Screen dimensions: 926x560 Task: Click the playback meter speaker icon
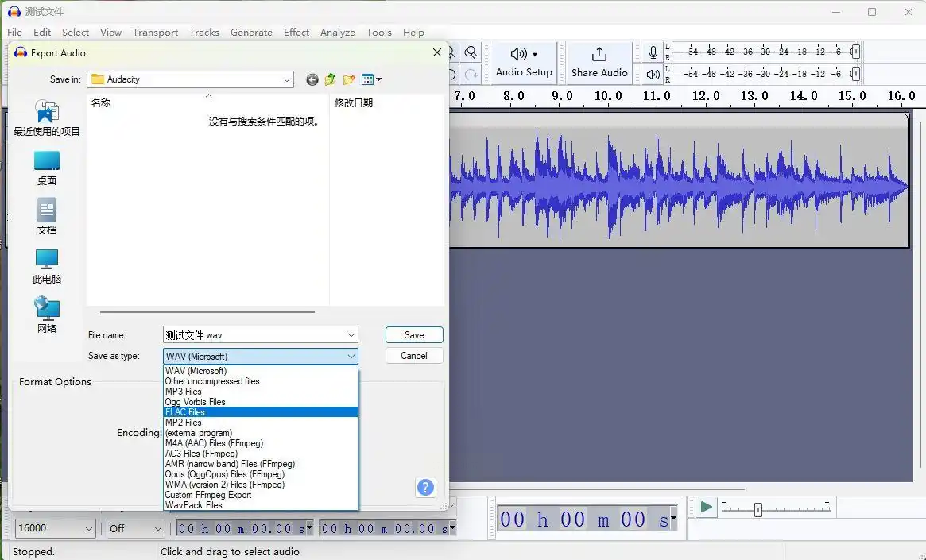(x=653, y=75)
